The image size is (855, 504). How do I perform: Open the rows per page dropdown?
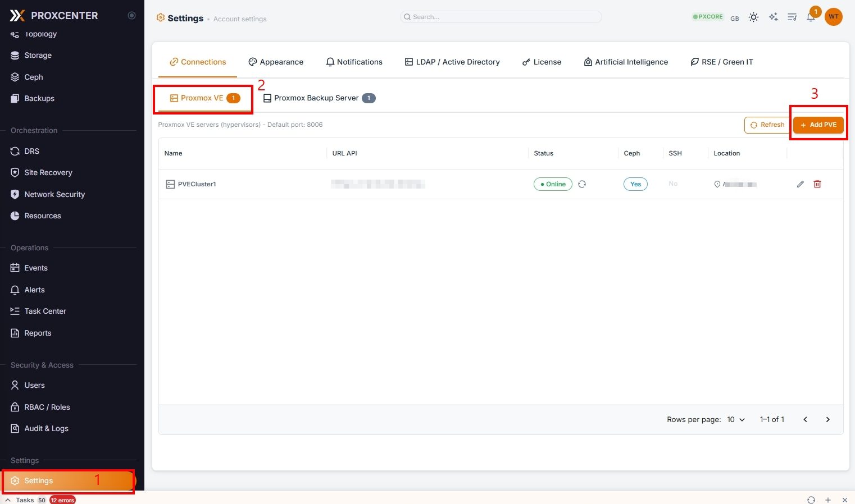point(736,419)
